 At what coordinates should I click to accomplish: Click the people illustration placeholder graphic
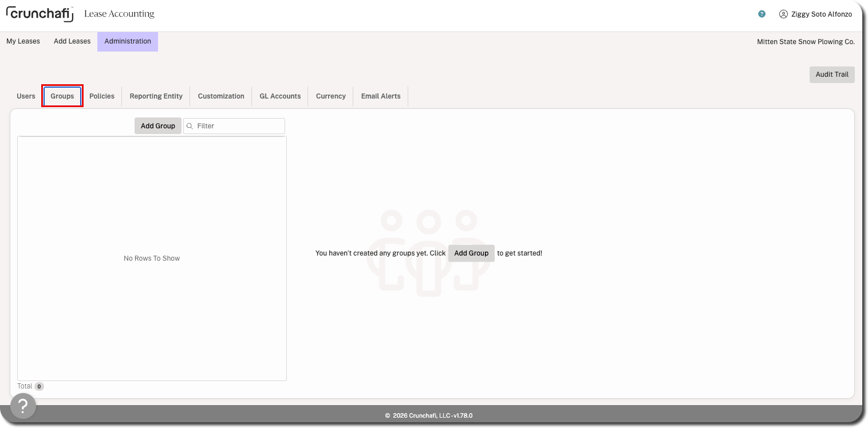(428, 253)
